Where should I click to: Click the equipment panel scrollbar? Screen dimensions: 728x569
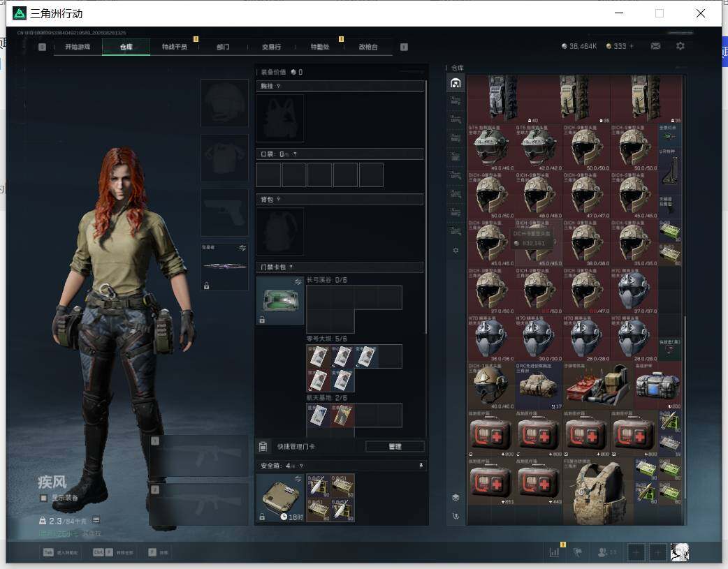point(426,207)
